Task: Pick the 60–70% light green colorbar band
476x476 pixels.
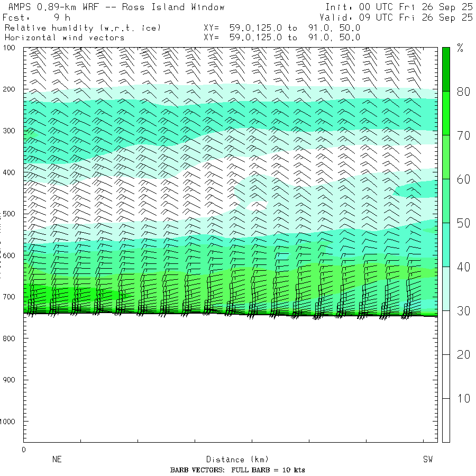Action: (446, 157)
